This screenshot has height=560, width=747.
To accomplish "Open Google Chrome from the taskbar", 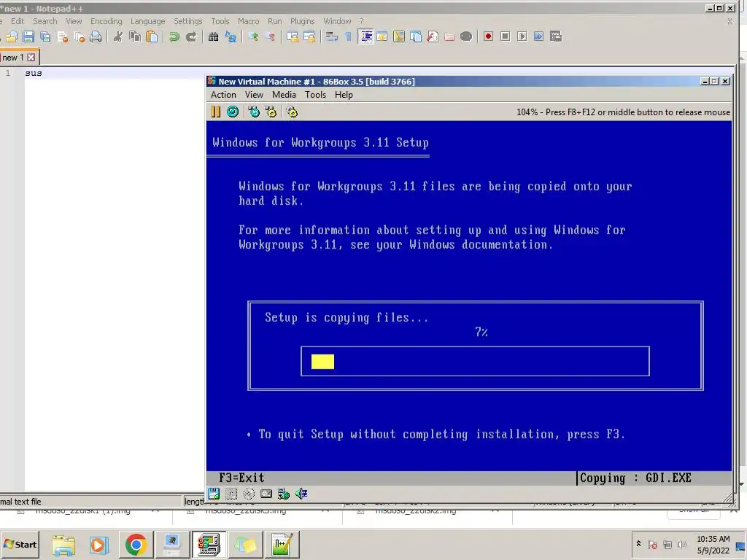I will coord(136,544).
